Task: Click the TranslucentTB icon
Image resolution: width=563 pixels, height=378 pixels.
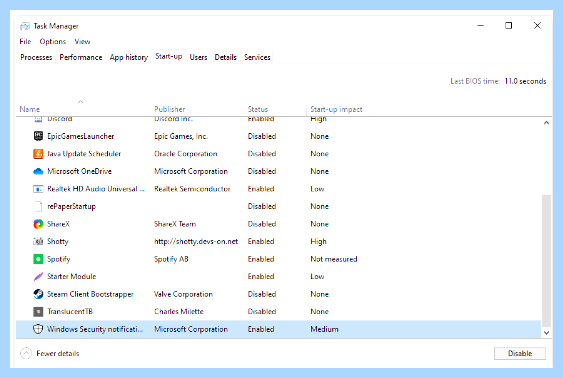Action: pos(38,312)
